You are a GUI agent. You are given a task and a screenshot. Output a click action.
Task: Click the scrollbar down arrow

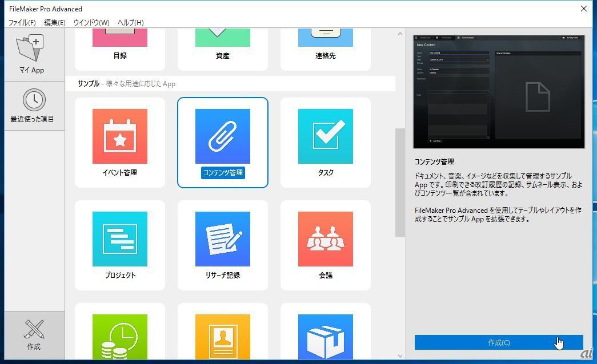tap(400, 355)
